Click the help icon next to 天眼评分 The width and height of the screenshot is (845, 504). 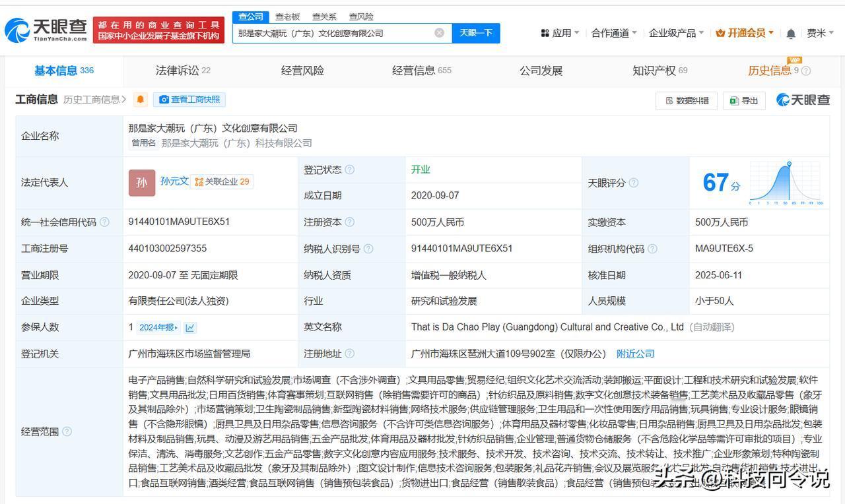click(633, 183)
